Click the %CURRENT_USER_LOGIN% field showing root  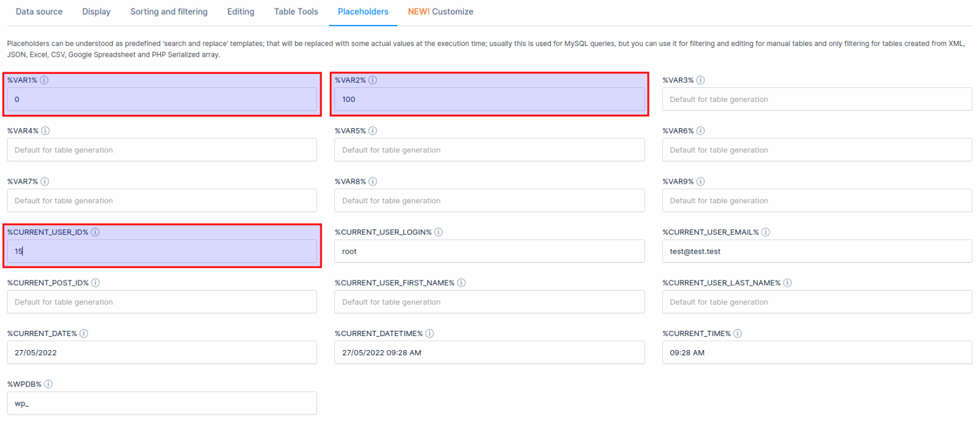tap(489, 251)
